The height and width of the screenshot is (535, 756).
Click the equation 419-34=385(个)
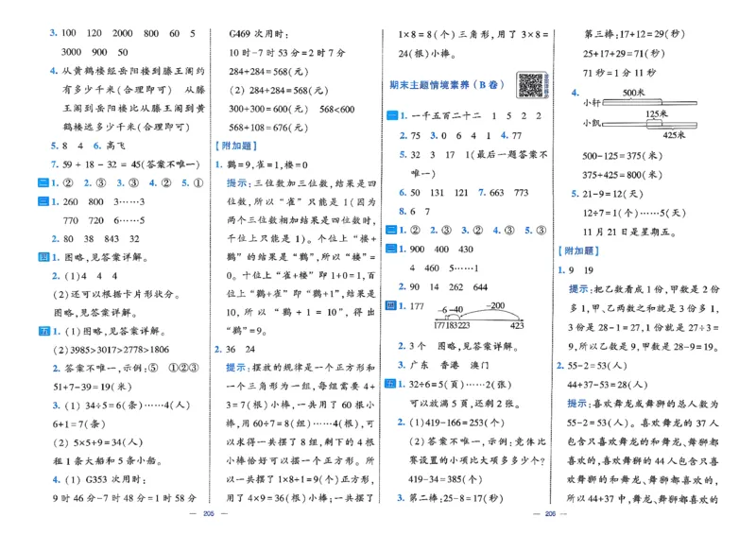pos(445,479)
